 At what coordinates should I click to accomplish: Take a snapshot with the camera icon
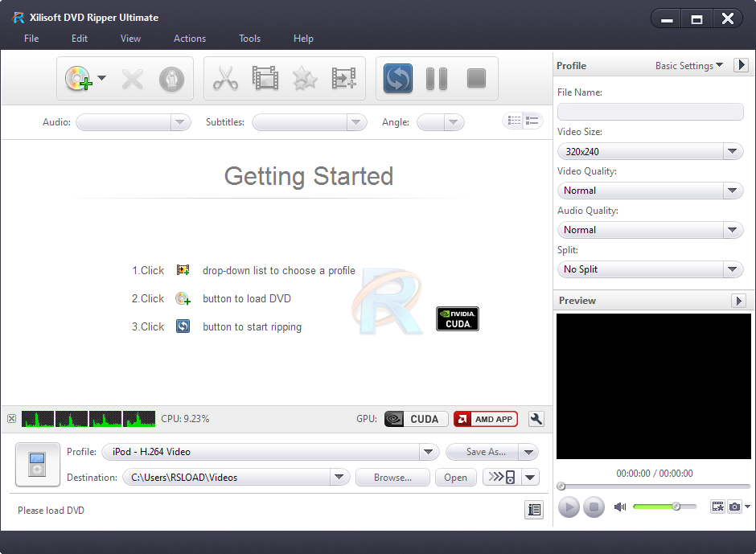[x=735, y=507]
